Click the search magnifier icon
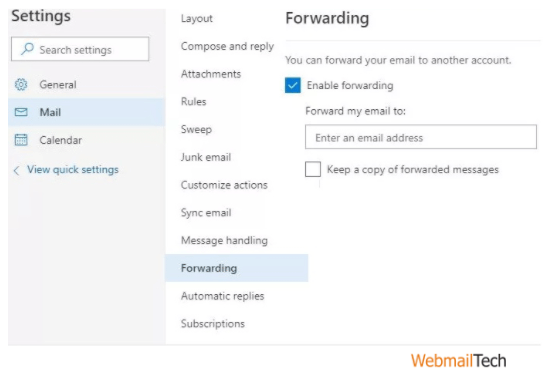550x380 pixels. 27,49
